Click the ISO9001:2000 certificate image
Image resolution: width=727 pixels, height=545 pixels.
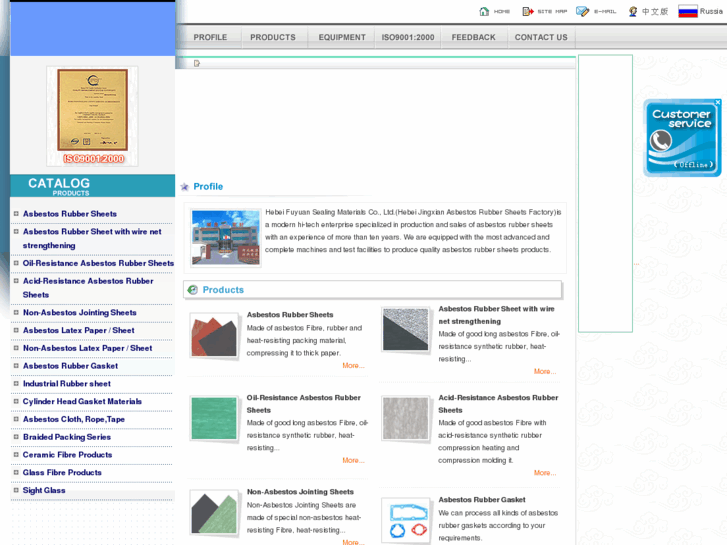click(x=92, y=116)
